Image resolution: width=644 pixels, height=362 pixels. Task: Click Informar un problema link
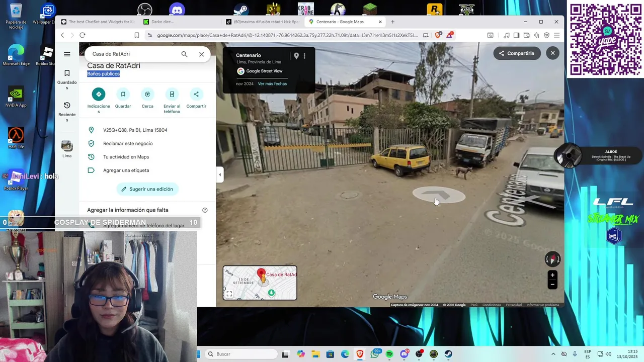(x=542, y=305)
